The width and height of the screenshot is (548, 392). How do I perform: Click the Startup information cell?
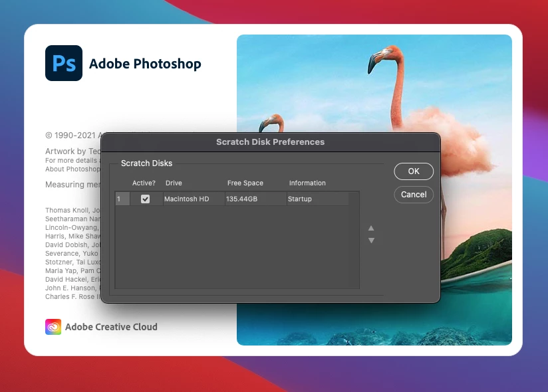point(318,199)
